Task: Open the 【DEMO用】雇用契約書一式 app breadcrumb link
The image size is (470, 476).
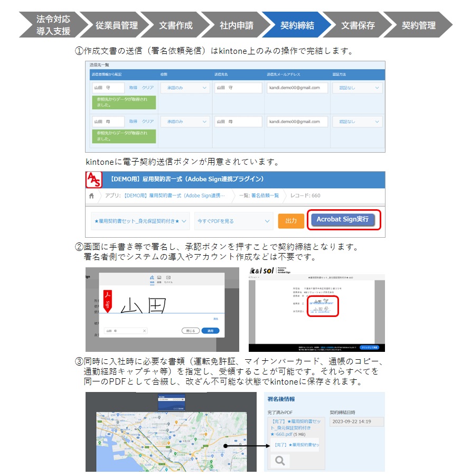Action: coord(174,196)
